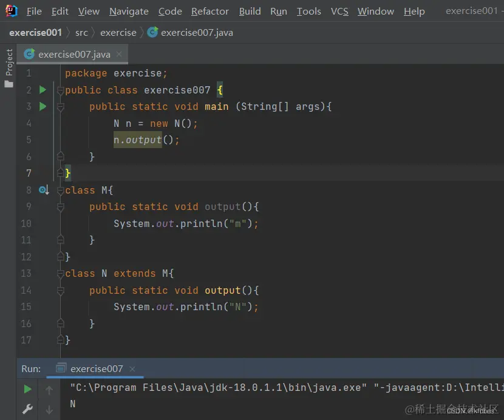Viewport: 504px width, 420px height.
Task: Click println("N") statement on line 15
Action: 186,307
